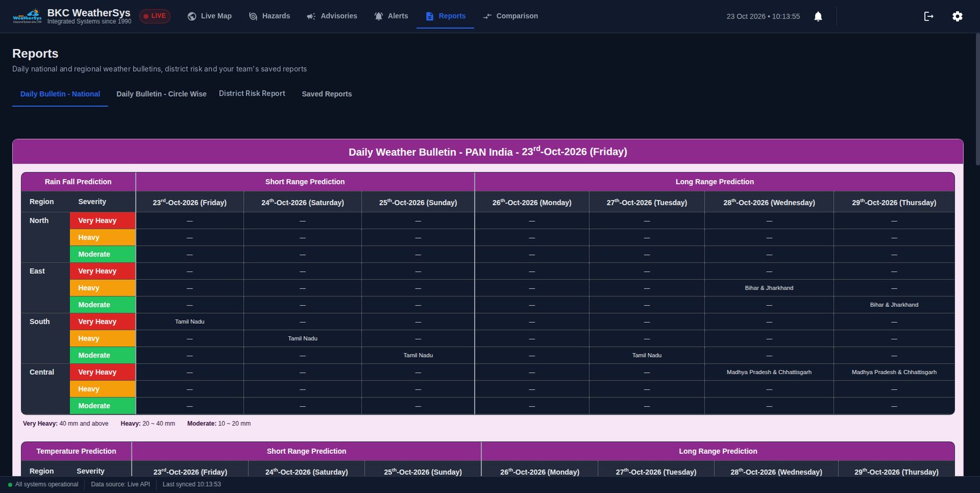
Task: Click Tamil Nadu under 25th-Oct-2026 Sunday
Action: [418, 355]
